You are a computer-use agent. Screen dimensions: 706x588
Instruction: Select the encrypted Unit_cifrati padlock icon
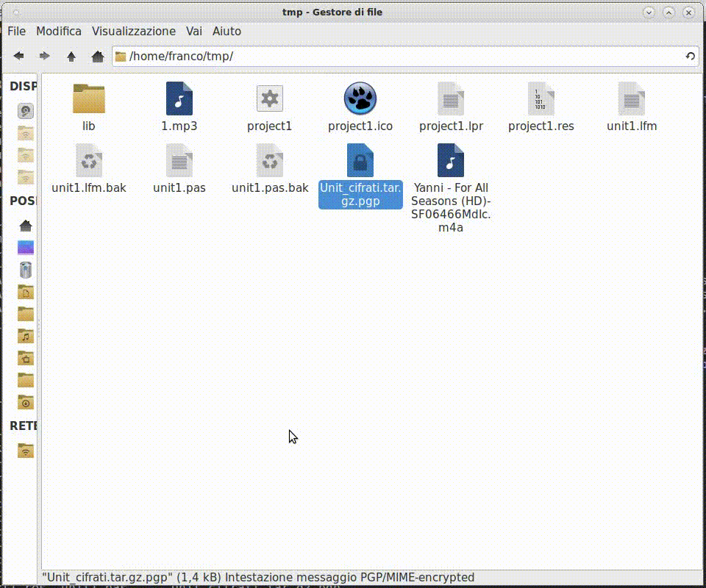(360, 161)
